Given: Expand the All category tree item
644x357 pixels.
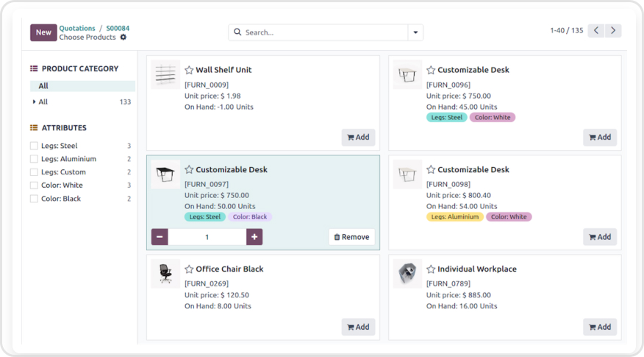Looking at the screenshot, I should click(34, 102).
